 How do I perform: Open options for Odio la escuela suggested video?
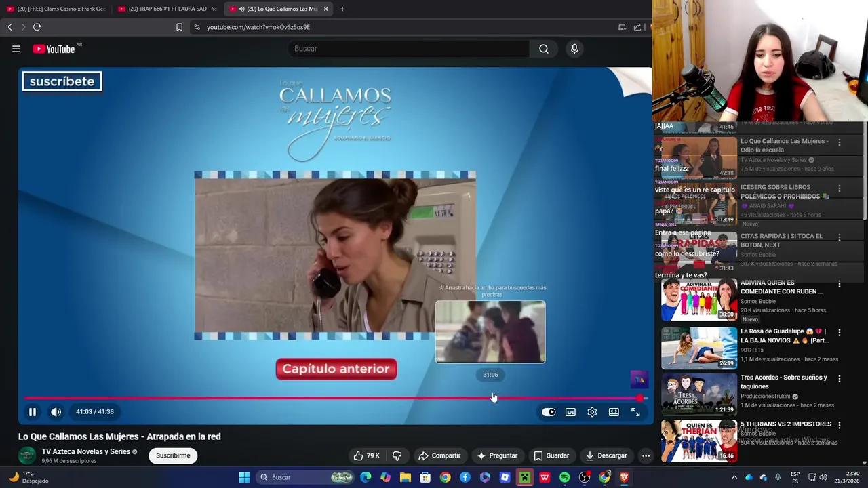point(840,142)
